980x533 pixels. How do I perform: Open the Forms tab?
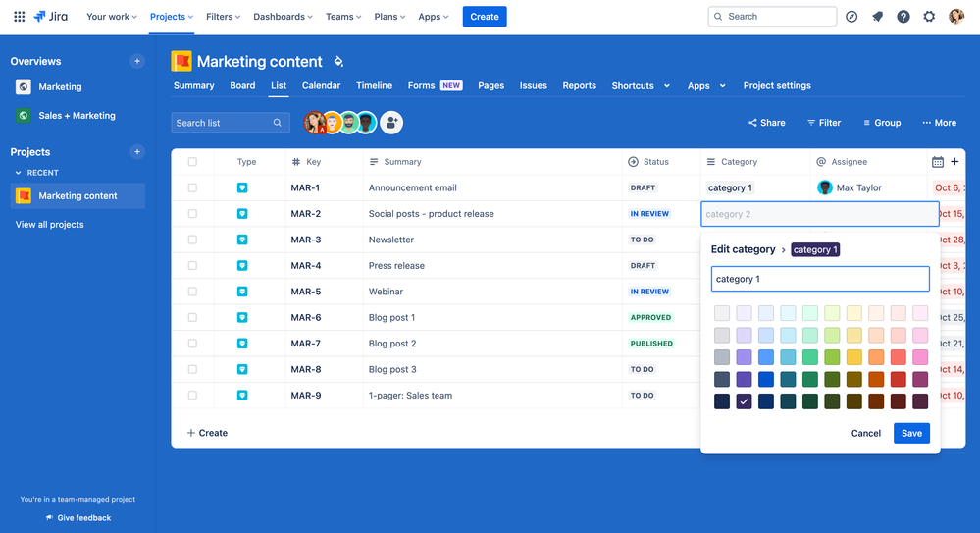pos(435,85)
